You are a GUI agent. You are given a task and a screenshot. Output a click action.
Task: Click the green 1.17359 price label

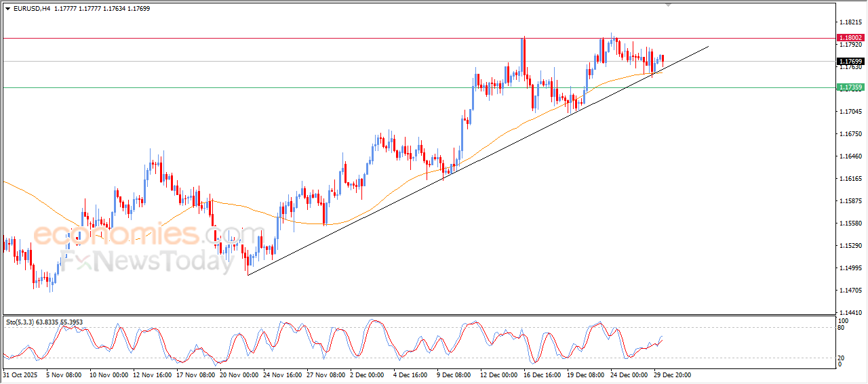(850, 87)
